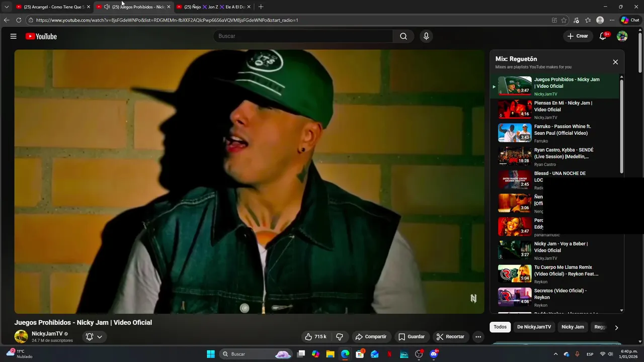Dislike the video with thumbs-down
Viewport: 644px width, 362px height.
tap(340, 337)
